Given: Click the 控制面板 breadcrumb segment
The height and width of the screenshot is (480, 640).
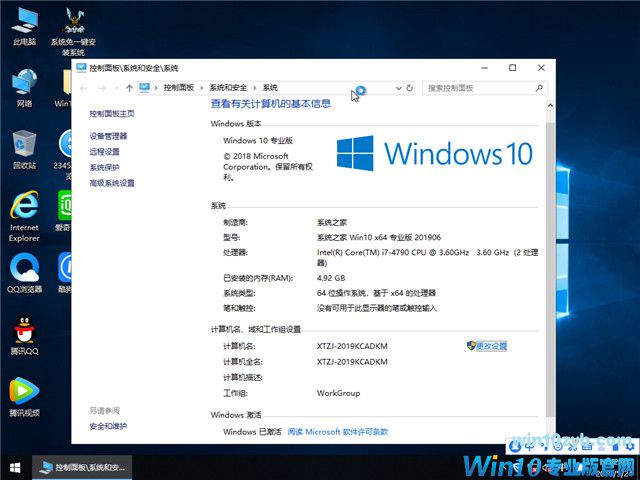Looking at the screenshot, I should (x=179, y=88).
